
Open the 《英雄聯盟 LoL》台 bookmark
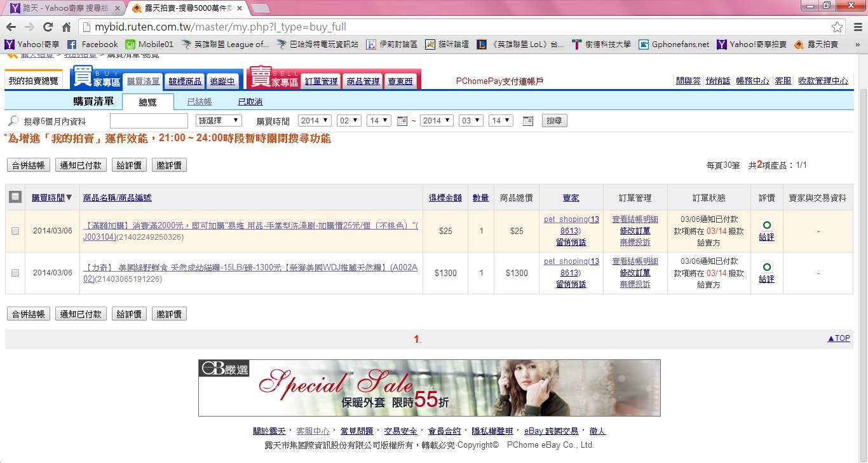pos(521,45)
